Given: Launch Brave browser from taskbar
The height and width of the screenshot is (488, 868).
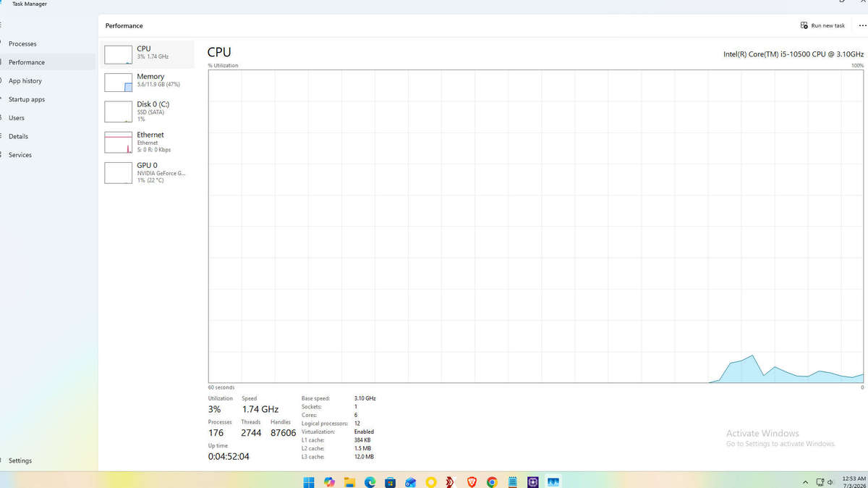Looking at the screenshot, I should pos(472,481).
